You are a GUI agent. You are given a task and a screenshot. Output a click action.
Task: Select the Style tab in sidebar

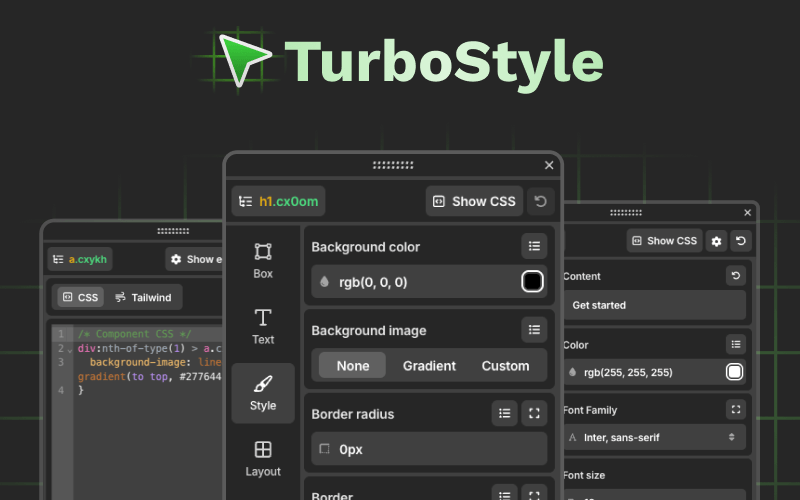coord(263,393)
